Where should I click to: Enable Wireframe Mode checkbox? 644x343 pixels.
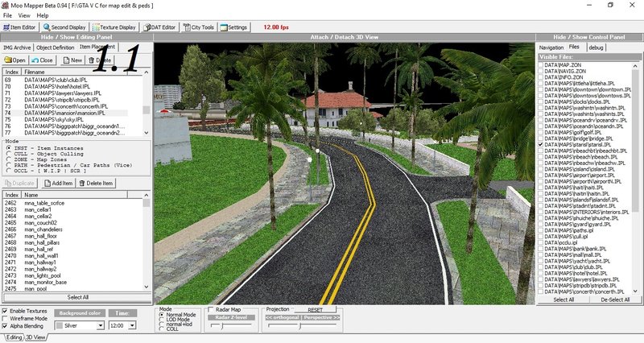(x=5, y=318)
